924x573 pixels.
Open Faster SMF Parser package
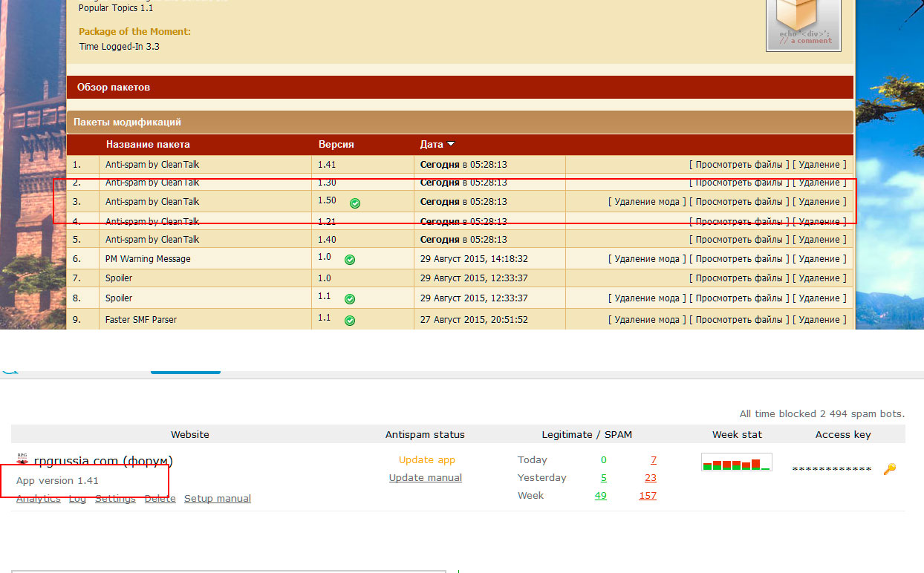coord(141,319)
